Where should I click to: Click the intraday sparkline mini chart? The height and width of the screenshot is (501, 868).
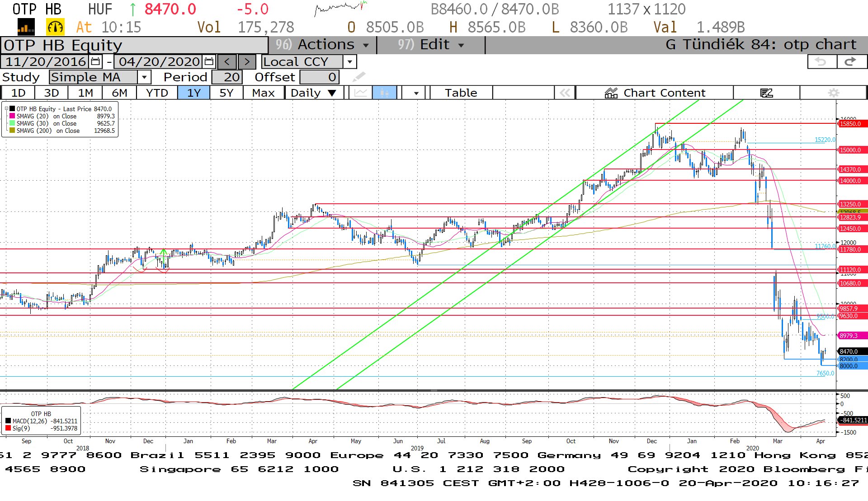coord(340,8)
